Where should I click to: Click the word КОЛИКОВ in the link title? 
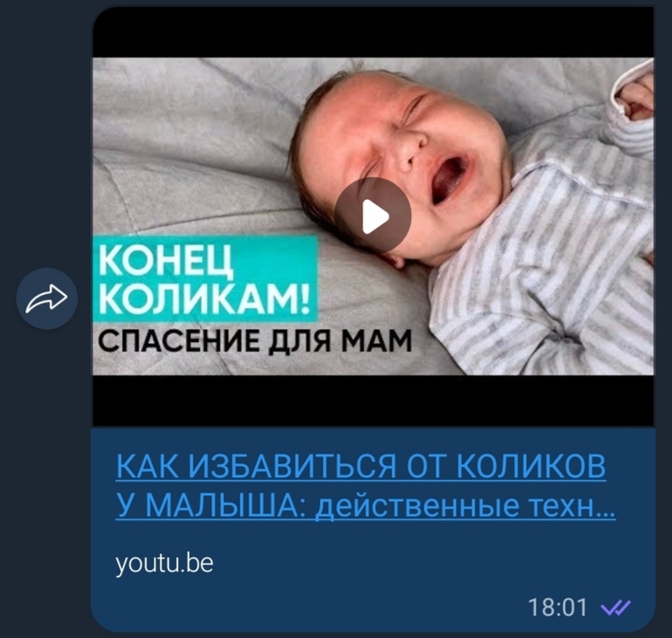(531, 466)
